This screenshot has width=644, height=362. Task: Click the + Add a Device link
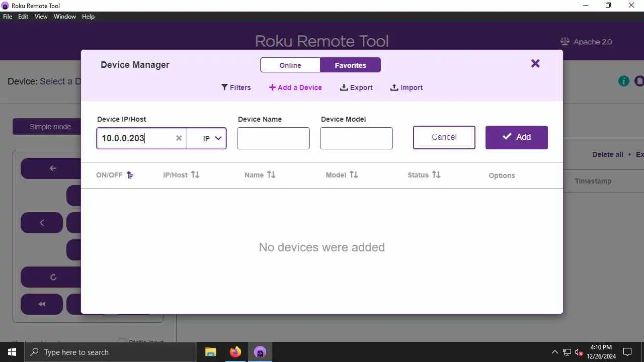[295, 87]
